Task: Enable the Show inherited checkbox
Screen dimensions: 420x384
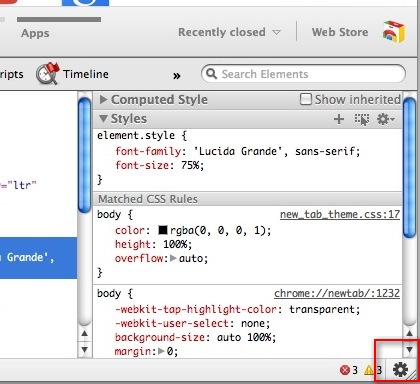Action: pyautogui.click(x=306, y=99)
